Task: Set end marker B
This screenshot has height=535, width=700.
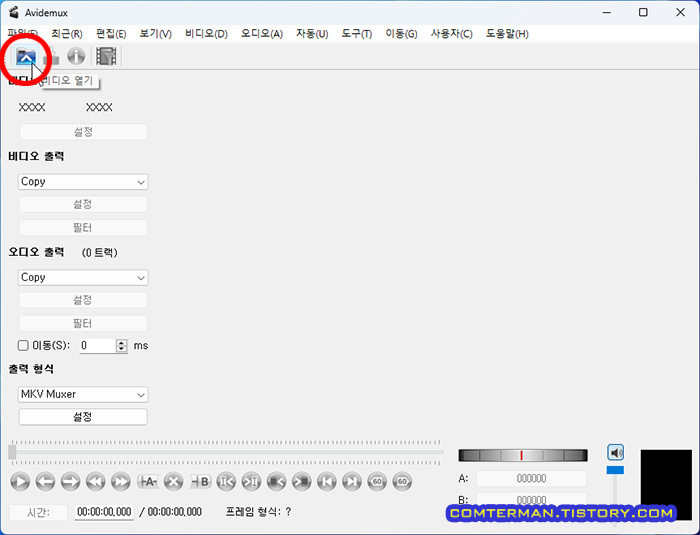Action: click(200, 482)
